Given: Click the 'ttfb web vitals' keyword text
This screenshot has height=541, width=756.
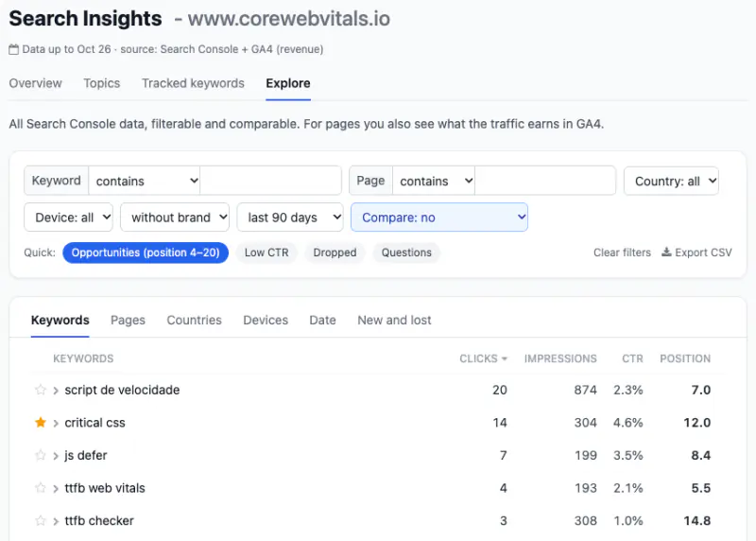Looking at the screenshot, I should click(105, 488).
